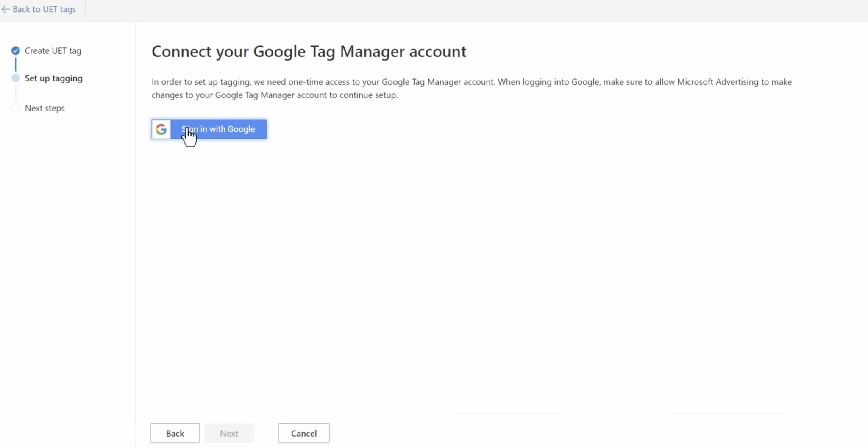This screenshot has width=868, height=448.
Task: Go back to UET tags
Action: click(x=39, y=9)
